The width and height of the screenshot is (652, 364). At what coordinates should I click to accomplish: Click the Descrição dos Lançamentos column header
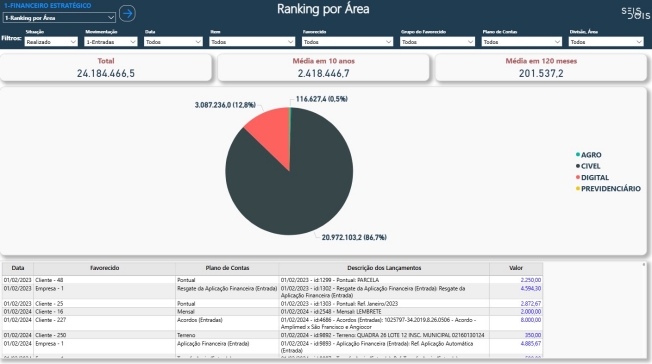[384, 268]
